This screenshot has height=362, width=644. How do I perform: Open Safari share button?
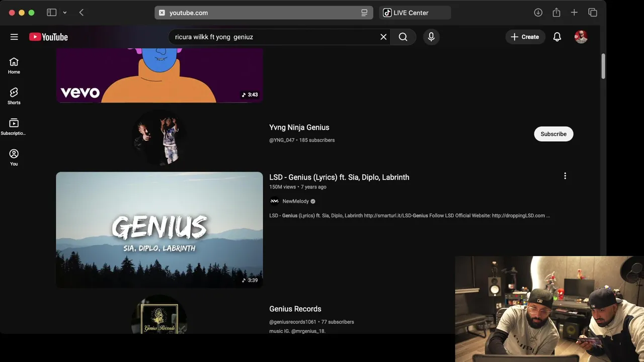coord(556,13)
